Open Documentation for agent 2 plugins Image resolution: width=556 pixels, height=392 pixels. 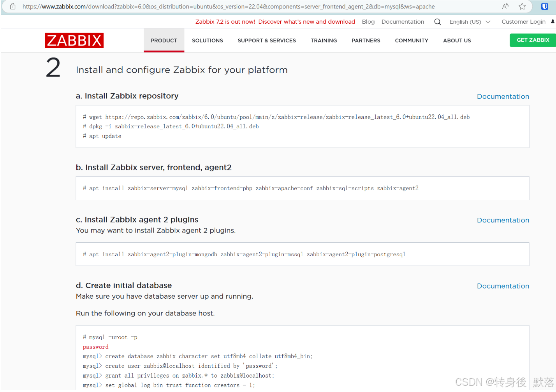(x=503, y=220)
